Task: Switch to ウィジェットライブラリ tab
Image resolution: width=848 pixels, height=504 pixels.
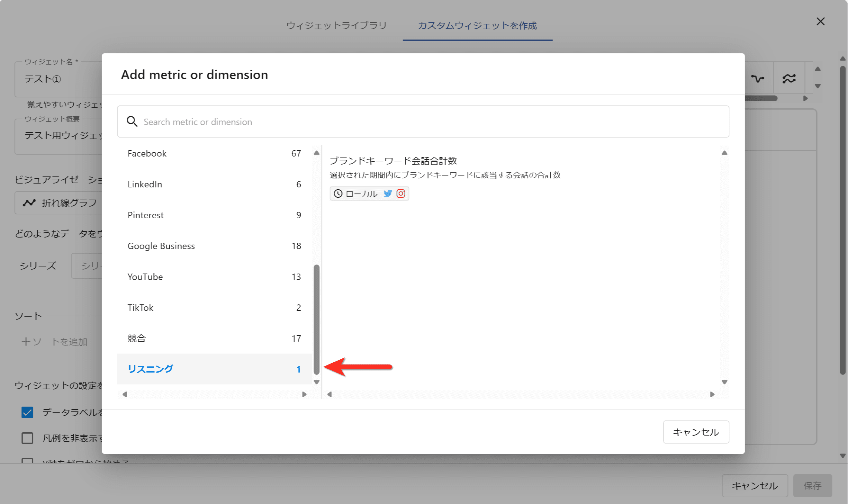Action: pyautogui.click(x=336, y=25)
